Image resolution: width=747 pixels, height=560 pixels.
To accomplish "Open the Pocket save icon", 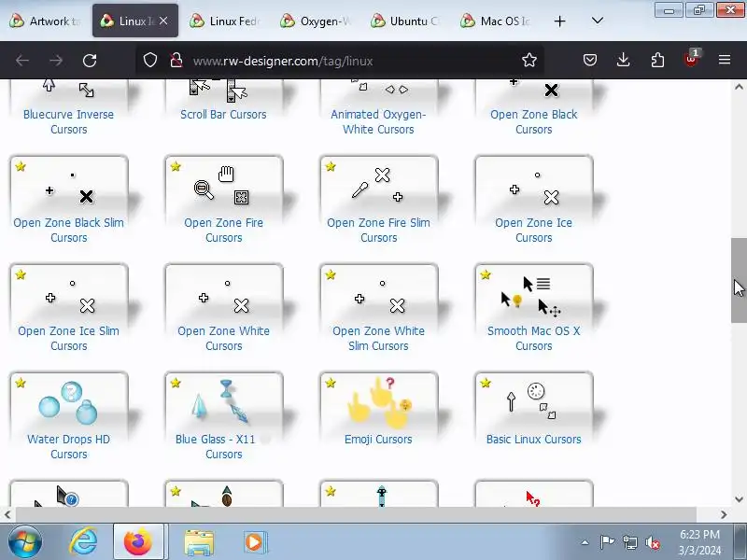I will (590, 60).
